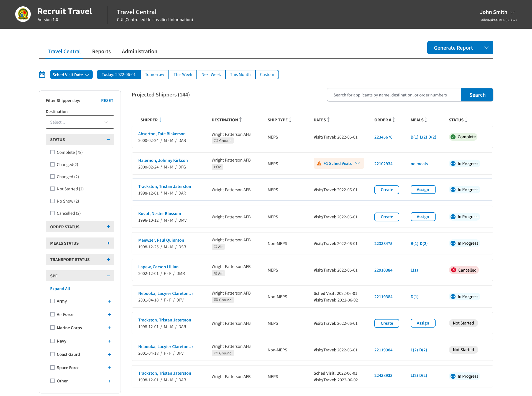Viewport: 532px width, 396px height.
Task: Click the Complete status badge for Abserton
Action: (463, 137)
